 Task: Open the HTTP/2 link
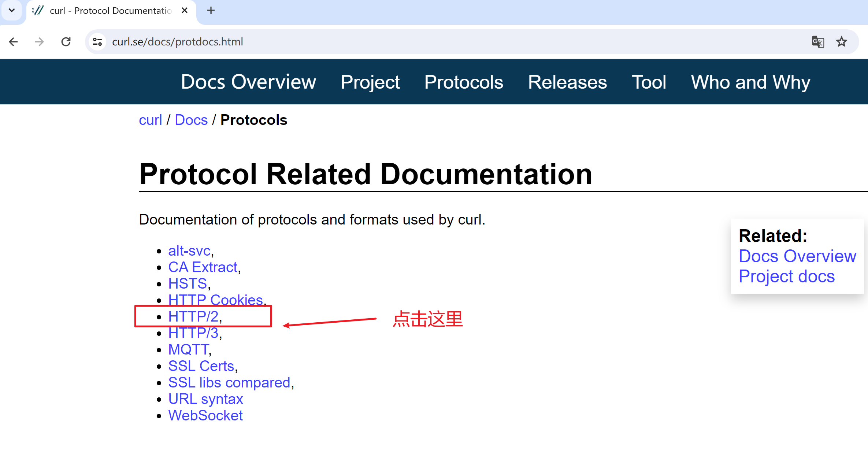[x=193, y=317]
